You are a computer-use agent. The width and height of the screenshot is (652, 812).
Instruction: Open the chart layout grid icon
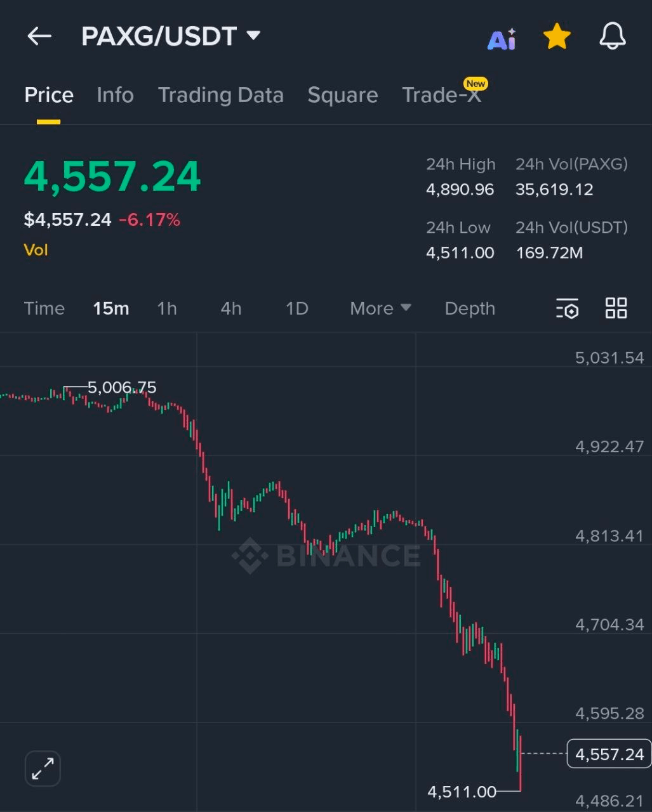tap(616, 308)
